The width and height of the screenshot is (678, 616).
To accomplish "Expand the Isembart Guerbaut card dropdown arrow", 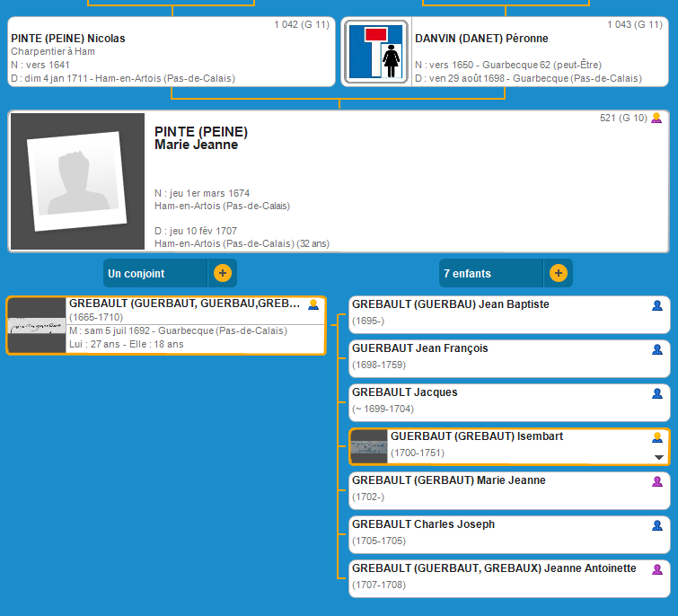I will pyautogui.click(x=659, y=457).
